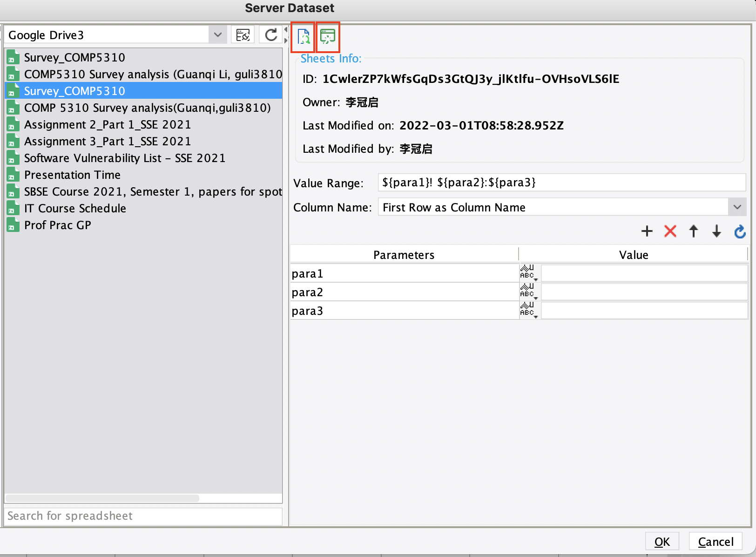756x557 pixels.
Task: Delete selected parameter using the red X icon
Action: click(670, 231)
